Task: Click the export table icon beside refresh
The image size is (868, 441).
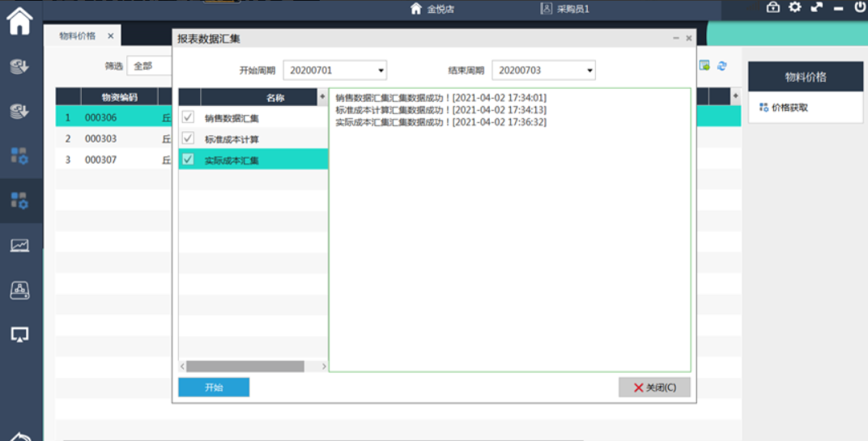Action: click(704, 66)
